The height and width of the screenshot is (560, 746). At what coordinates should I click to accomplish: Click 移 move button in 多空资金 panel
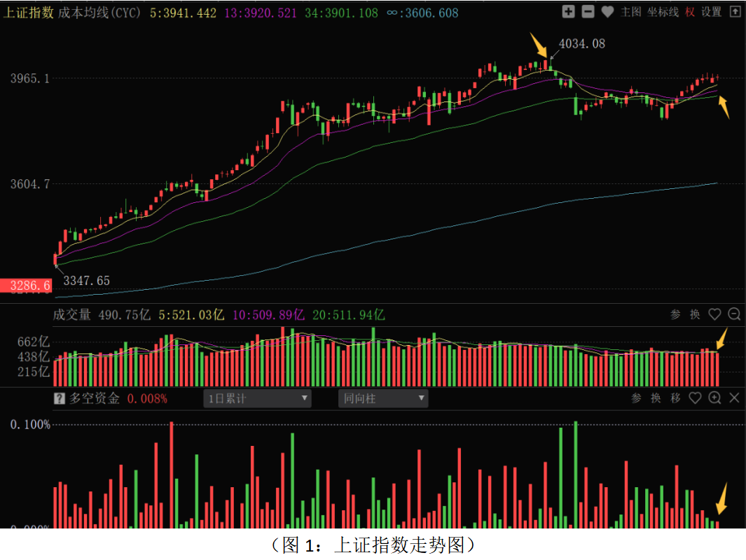pyautogui.click(x=675, y=398)
